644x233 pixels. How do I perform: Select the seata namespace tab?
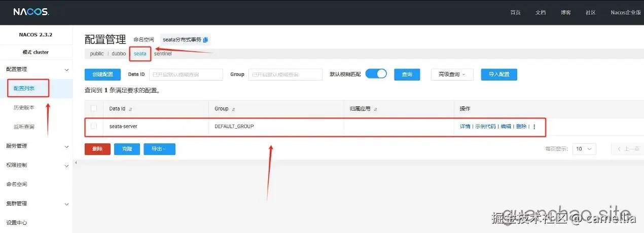click(x=140, y=54)
